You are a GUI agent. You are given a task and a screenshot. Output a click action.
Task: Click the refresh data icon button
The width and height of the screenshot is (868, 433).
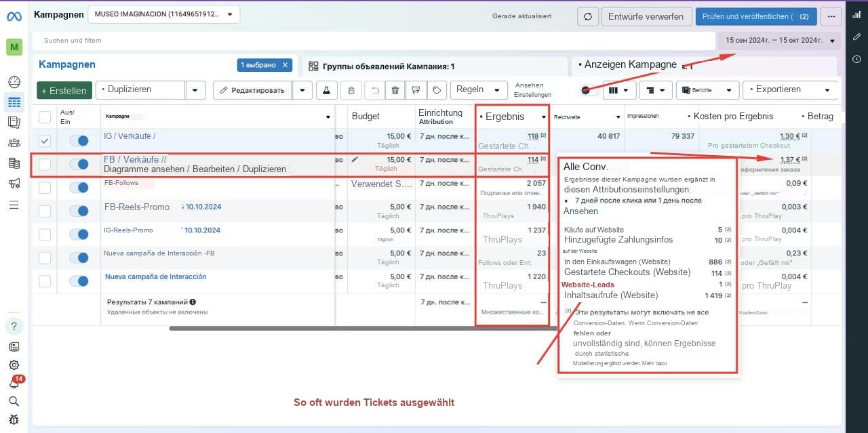[587, 16]
